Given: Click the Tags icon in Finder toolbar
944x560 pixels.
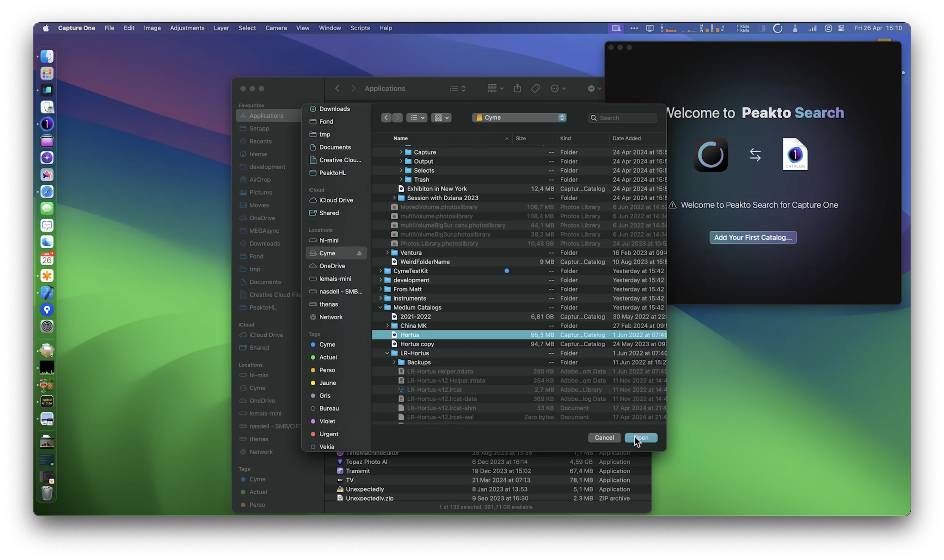Looking at the screenshot, I should (x=535, y=88).
